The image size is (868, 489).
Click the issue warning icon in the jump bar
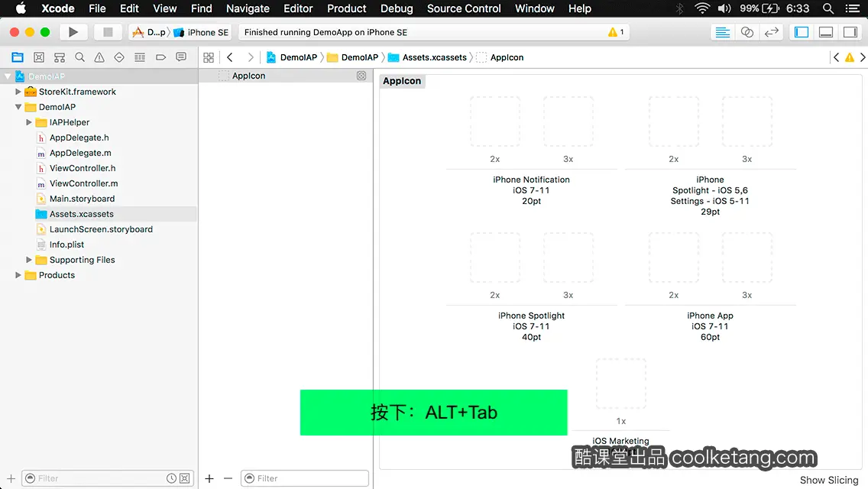pos(849,57)
